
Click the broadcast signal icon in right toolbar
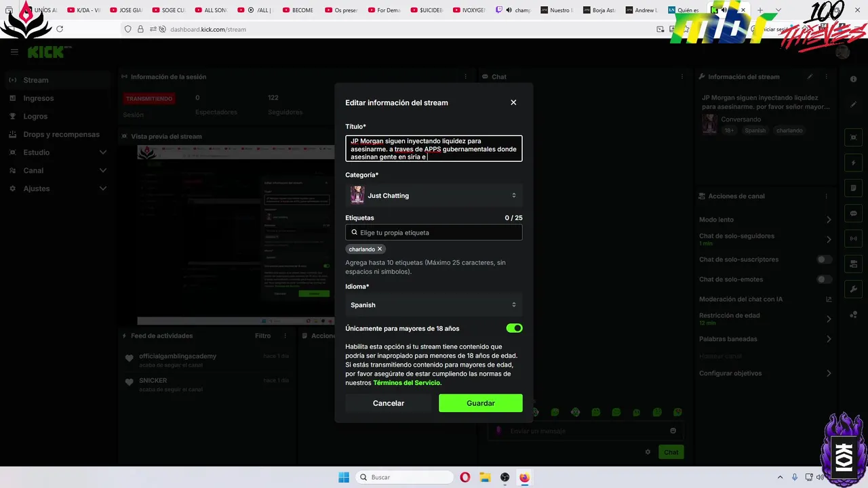pos(854,239)
